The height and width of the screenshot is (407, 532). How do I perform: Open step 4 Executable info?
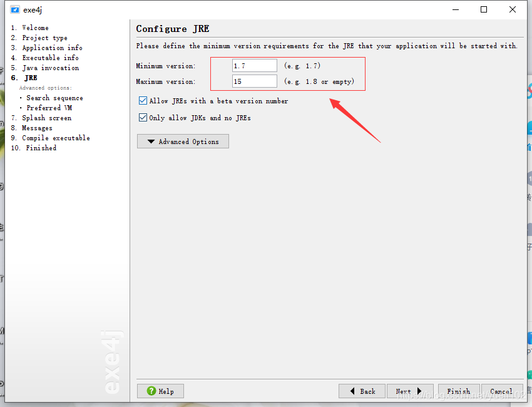click(45, 58)
